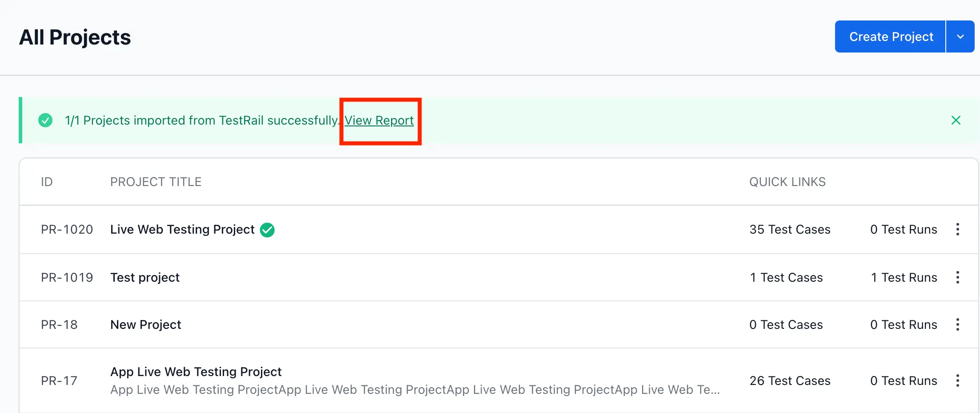980x413 pixels.
Task: Click the 26 Test Cases quick link
Action: coord(790,381)
